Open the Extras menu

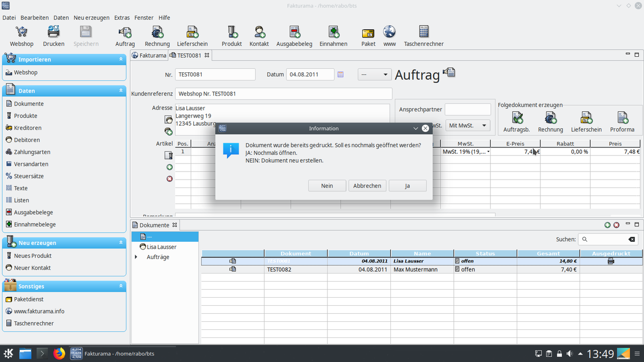[122, 18]
